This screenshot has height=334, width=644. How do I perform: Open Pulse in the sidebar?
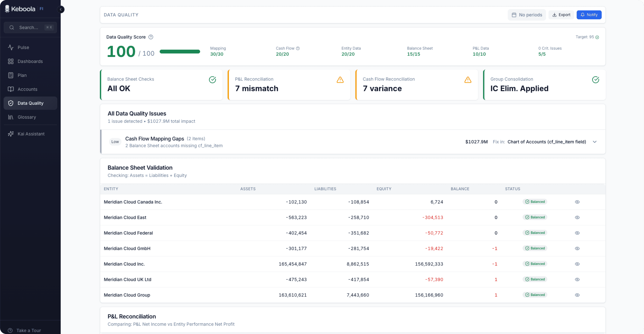(x=30, y=47)
